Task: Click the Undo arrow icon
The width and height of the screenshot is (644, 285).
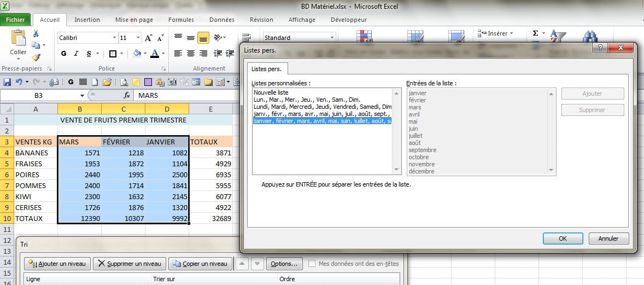Action: coord(19,82)
